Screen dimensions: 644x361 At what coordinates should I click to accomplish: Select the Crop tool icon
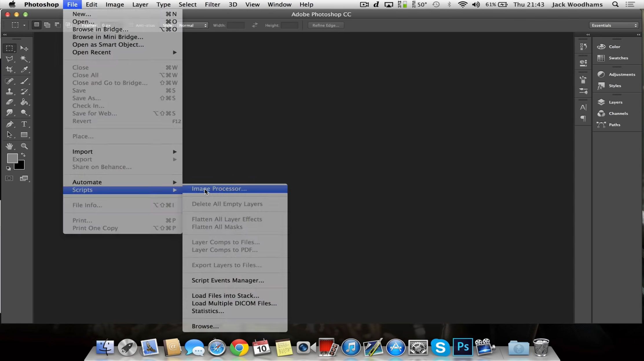tap(10, 69)
